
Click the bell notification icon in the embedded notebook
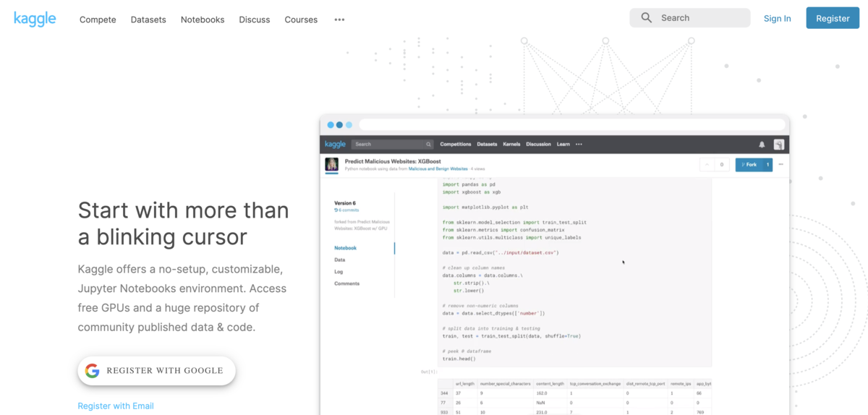[762, 145]
